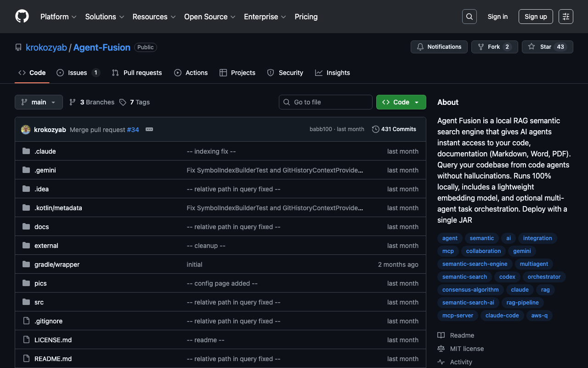This screenshot has width=588, height=368.
Task: Click the Sign up button
Action: pyautogui.click(x=536, y=17)
